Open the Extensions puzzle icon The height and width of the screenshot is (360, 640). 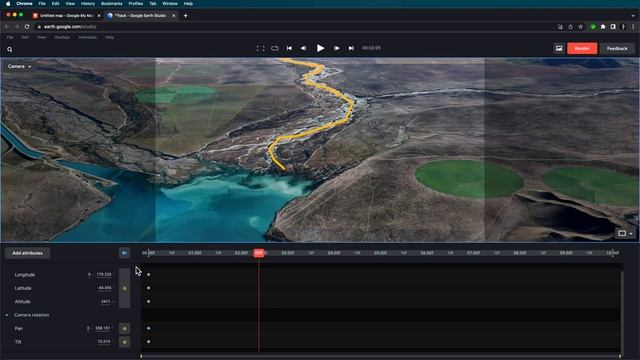tap(603, 27)
